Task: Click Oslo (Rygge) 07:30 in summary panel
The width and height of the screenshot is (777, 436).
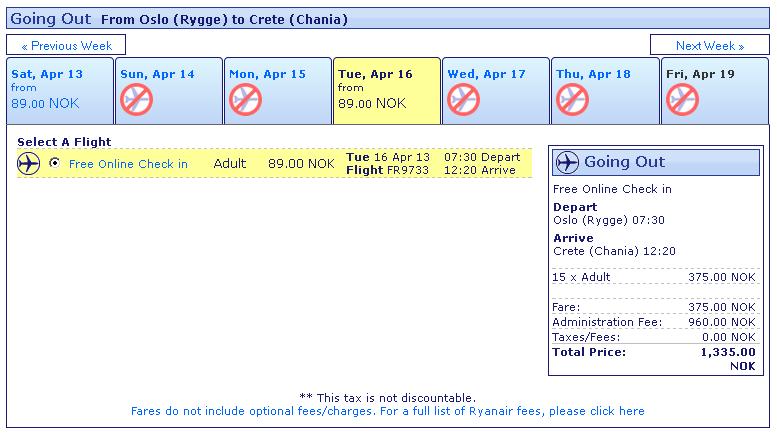Action: 609,220
